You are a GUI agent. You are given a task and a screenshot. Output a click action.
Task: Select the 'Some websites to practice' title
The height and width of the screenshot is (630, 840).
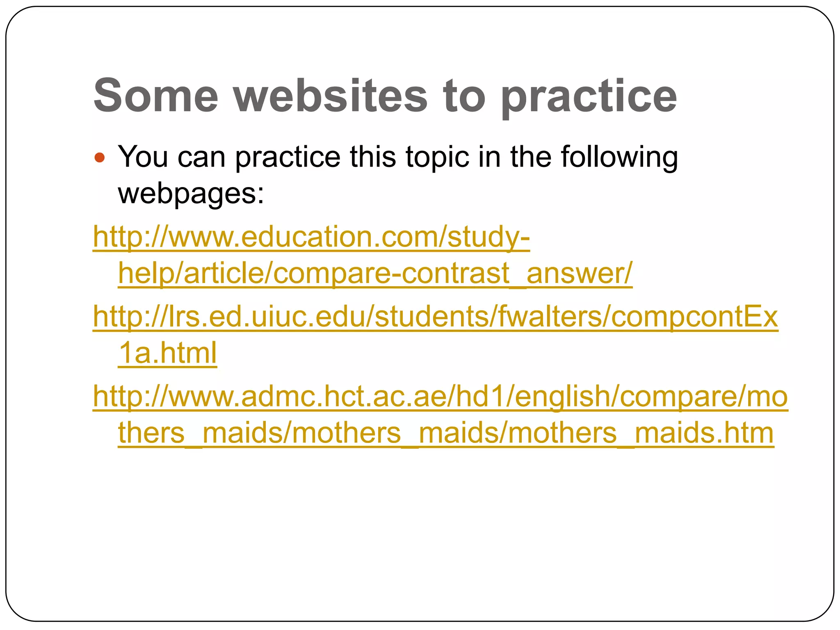pos(385,96)
